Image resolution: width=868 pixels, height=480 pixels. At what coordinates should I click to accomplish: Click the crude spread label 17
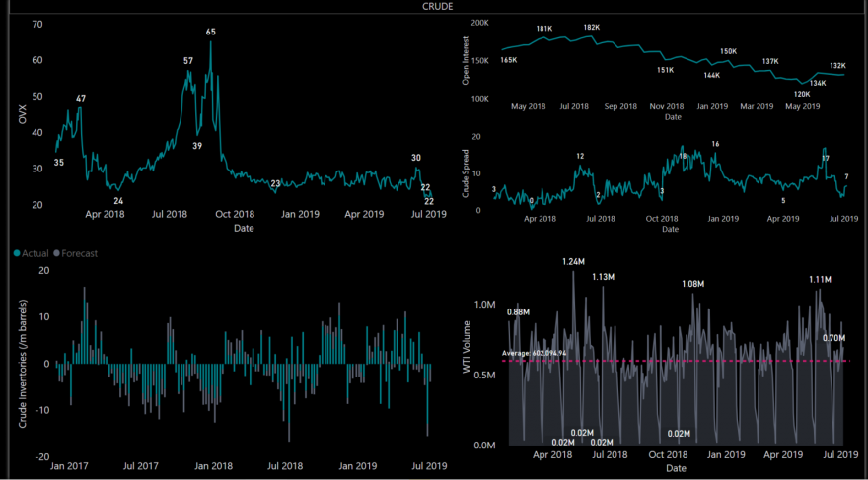tap(826, 158)
